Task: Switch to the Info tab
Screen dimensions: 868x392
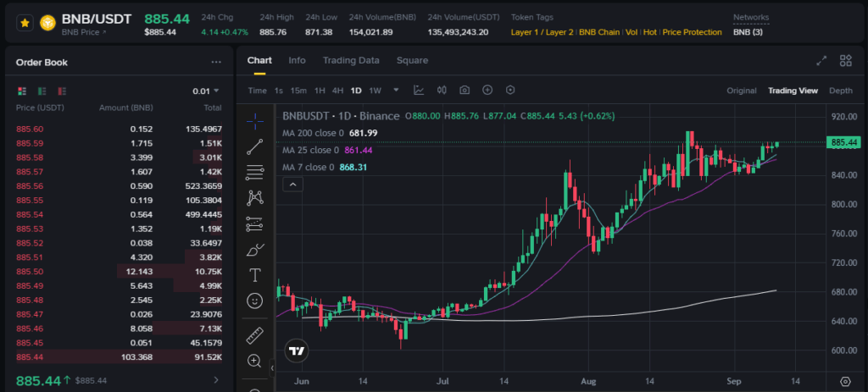Action: point(297,60)
